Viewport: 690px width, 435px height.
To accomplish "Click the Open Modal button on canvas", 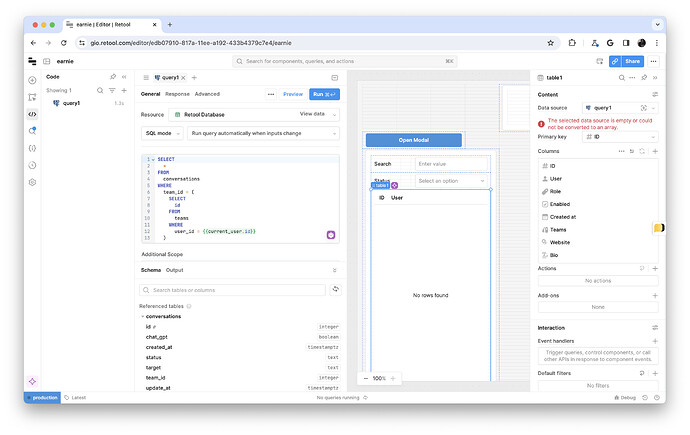I will point(414,140).
